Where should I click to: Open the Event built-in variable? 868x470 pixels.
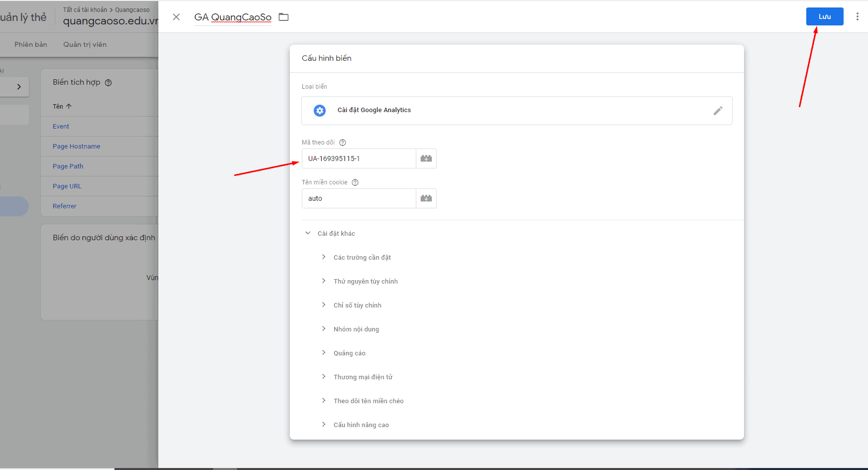(61, 127)
